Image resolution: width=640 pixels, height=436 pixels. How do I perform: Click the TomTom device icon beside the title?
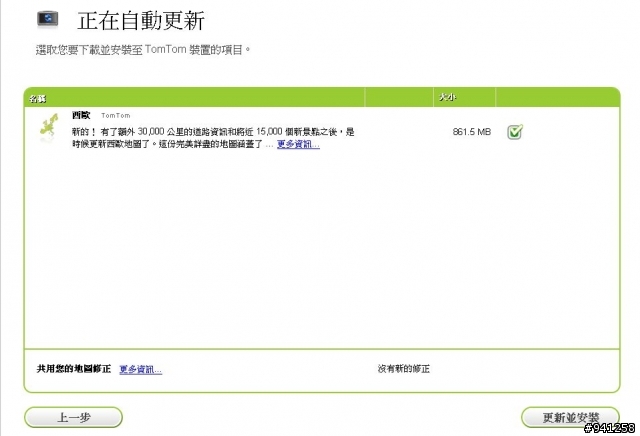point(48,19)
